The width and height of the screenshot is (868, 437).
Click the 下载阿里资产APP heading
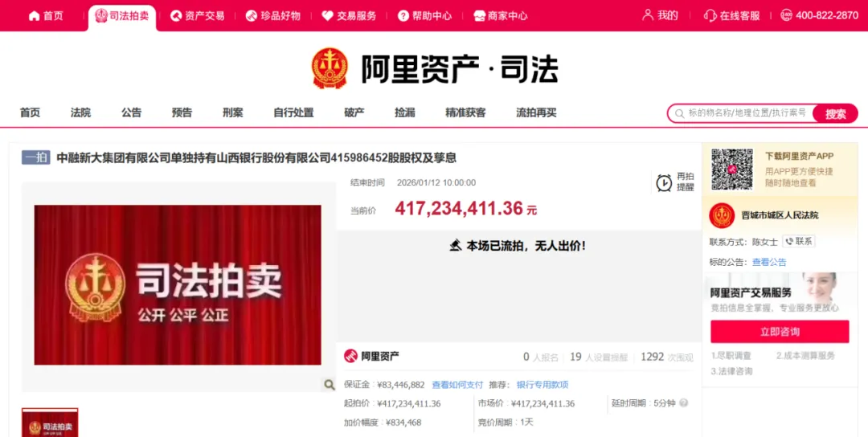[x=800, y=157]
